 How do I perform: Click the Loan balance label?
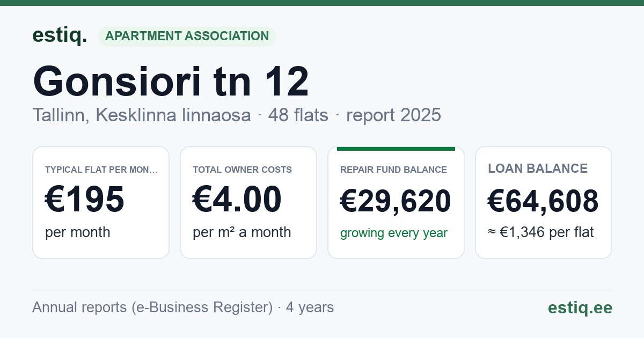tap(538, 168)
